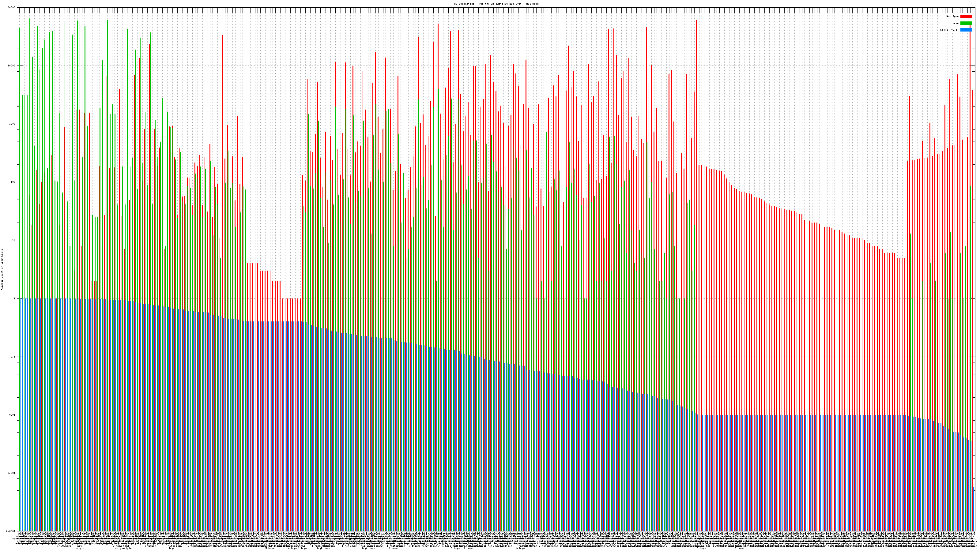Click the 0.01 y-axis tick label

[13, 415]
